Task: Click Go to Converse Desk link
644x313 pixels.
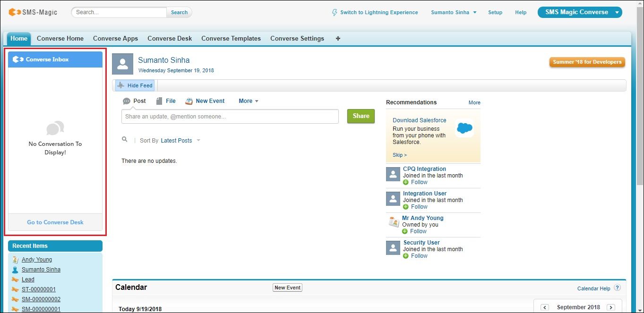Action: click(x=55, y=222)
